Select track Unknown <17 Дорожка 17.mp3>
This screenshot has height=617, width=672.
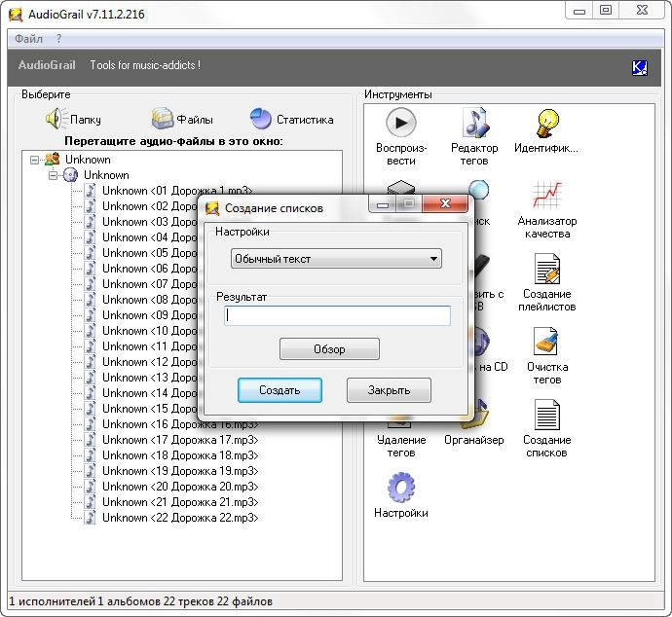(180, 440)
